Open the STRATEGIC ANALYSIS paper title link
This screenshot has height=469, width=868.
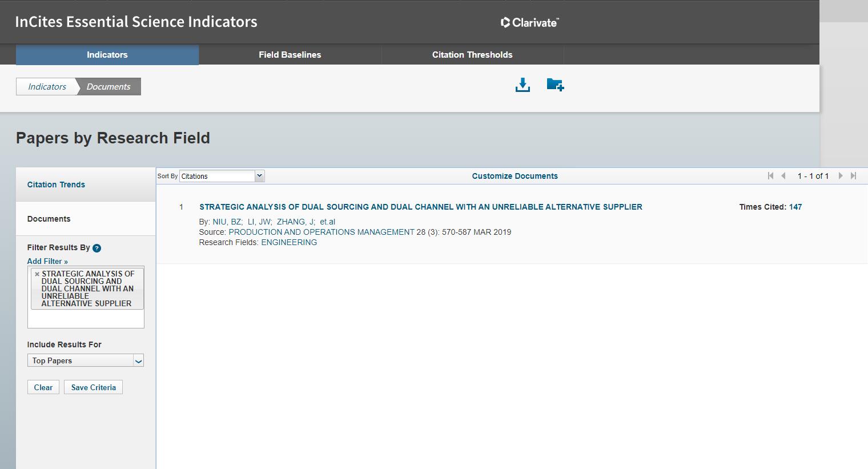[421, 207]
